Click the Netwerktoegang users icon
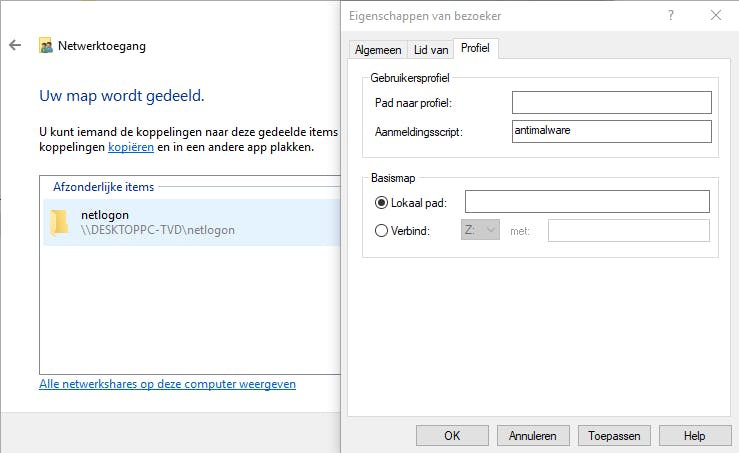739x453 pixels. coord(45,46)
